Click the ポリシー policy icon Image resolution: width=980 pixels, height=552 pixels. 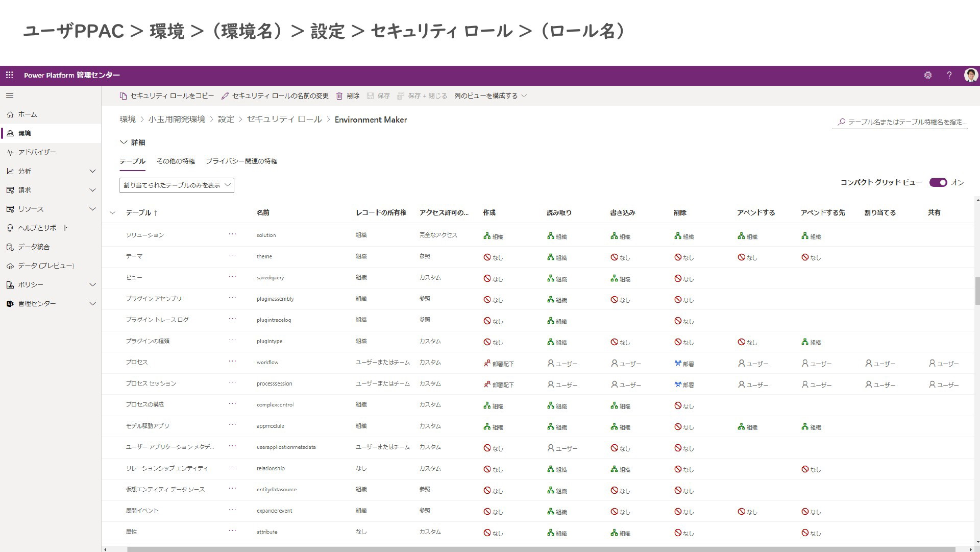(x=10, y=285)
